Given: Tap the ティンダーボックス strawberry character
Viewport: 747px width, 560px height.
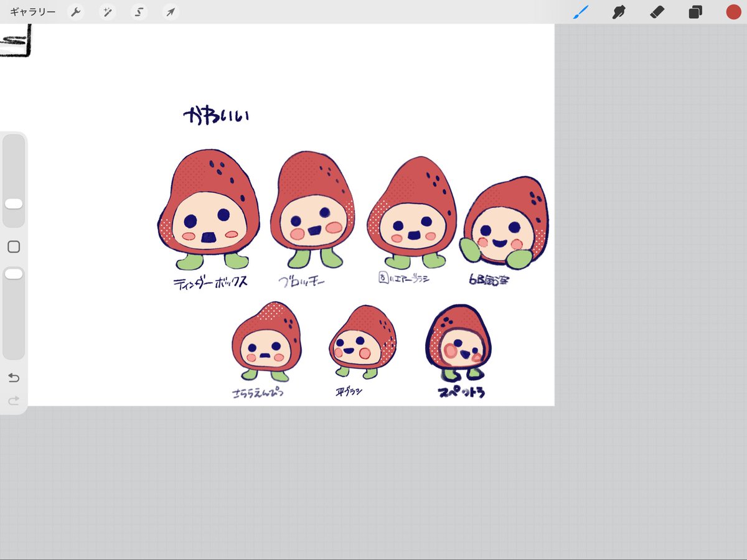Looking at the screenshot, I should point(209,208).
